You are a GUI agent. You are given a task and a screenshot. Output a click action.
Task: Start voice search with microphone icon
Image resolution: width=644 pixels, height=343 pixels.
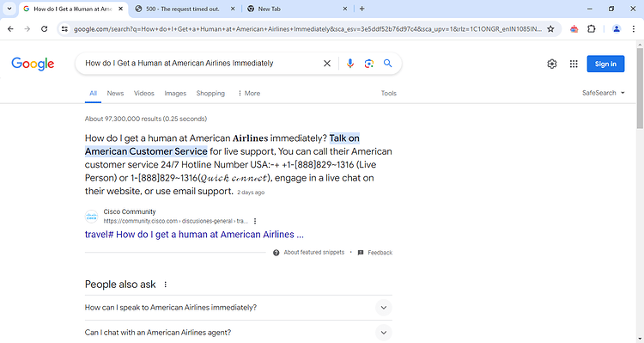coord(350,64)
